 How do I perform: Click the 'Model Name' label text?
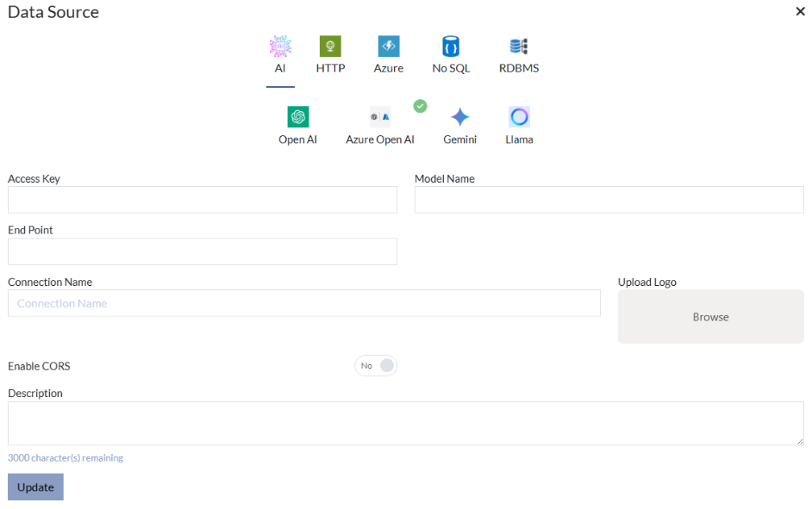coord(444,178)
